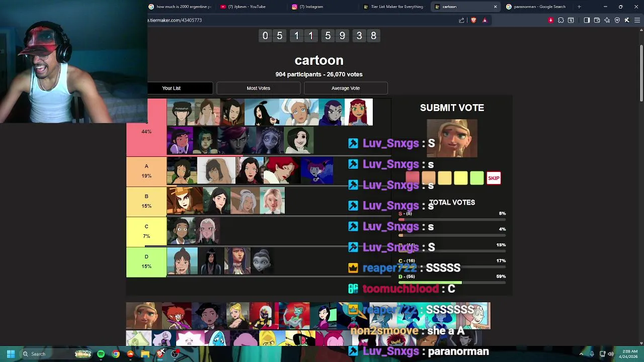Open the browser hamburger menu
This screenshot has width=644, height=362.
pyautogui.click(x=637, y=20)
